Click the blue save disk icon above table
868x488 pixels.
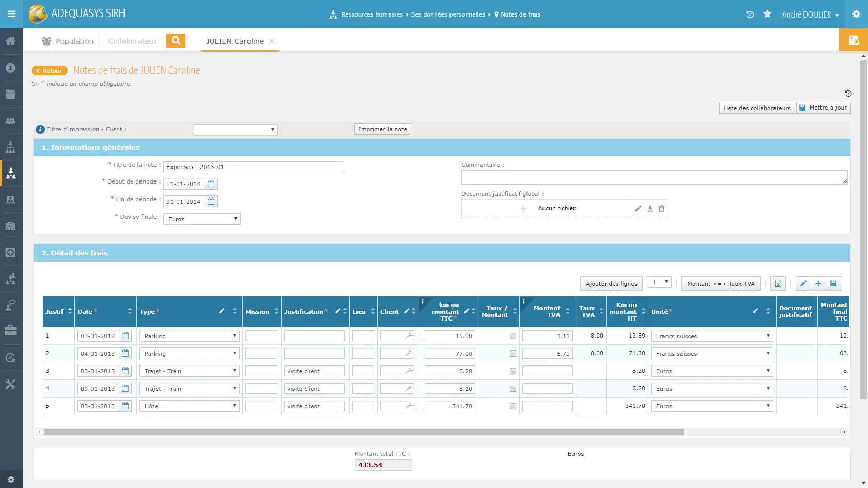(833, 283)
